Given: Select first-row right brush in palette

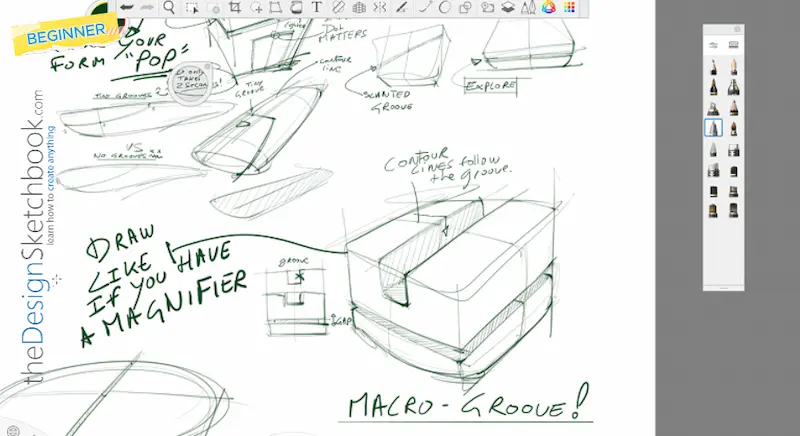Looking at the screenshot, I should [x=734, y=67].
